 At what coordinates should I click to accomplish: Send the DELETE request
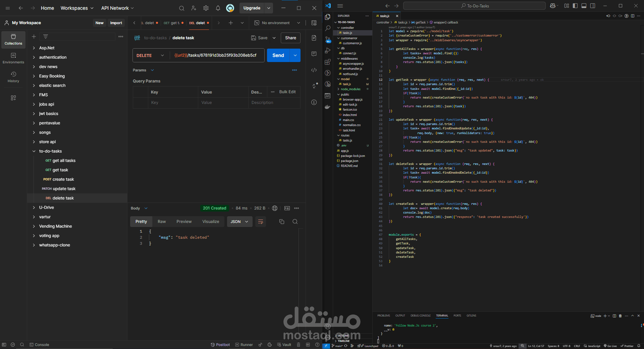pos(278,55)
